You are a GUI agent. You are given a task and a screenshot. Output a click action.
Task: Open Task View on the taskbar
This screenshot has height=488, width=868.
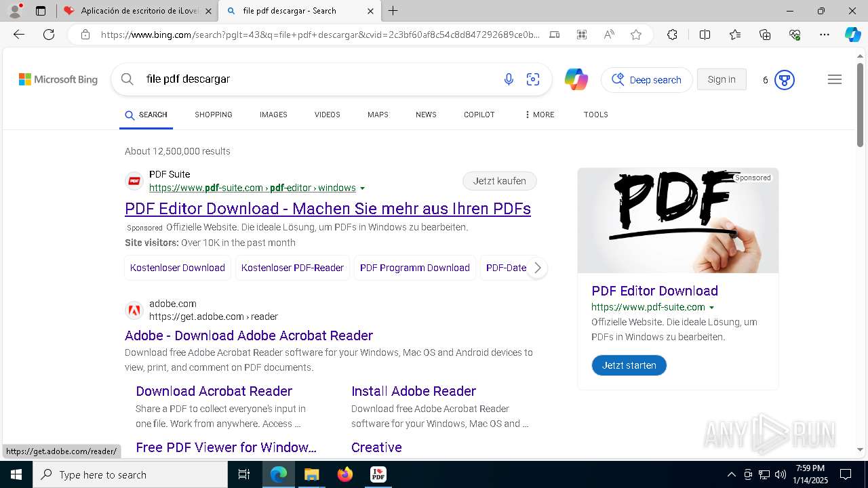(244, 474)
